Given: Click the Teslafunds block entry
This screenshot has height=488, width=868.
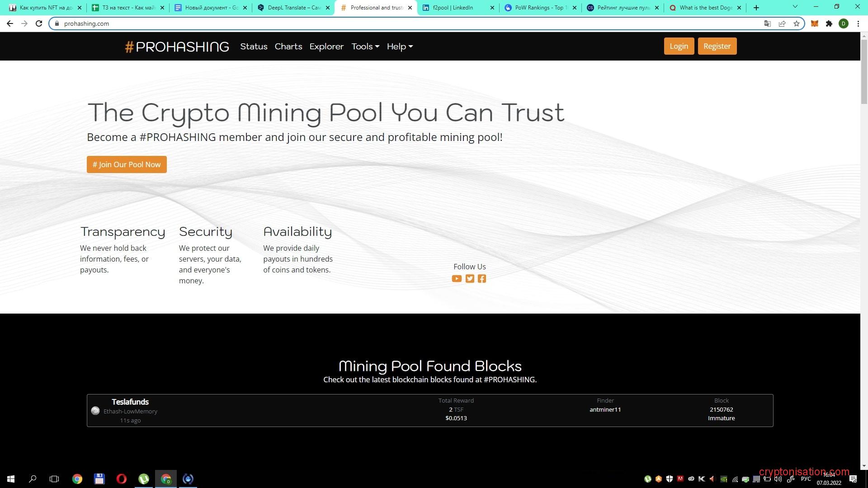Looking at the screenshot, I should (x=429, y=410).
